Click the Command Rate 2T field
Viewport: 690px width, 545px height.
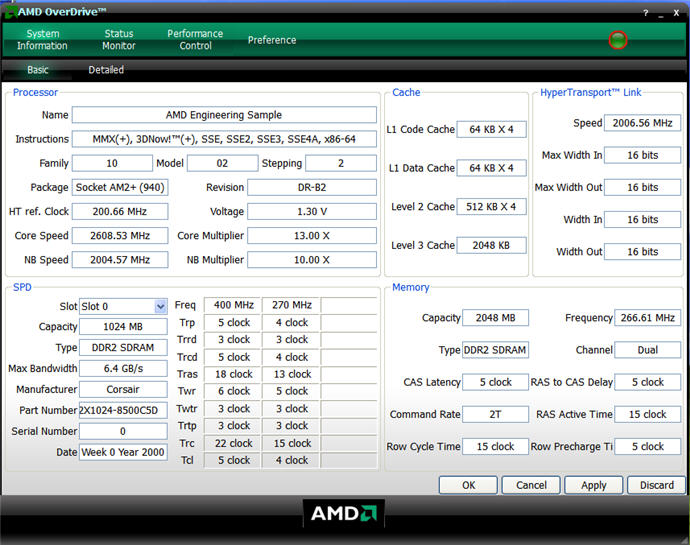[495, 414]
